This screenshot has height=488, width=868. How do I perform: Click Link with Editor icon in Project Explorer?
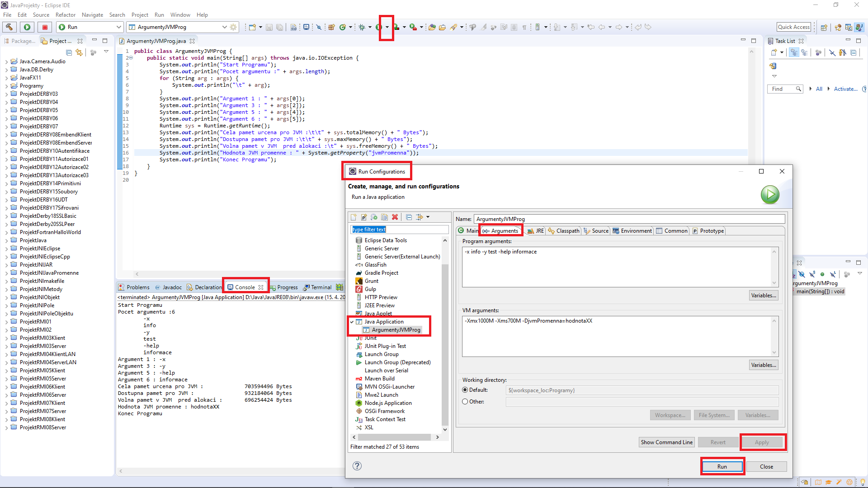coord(79,52)
